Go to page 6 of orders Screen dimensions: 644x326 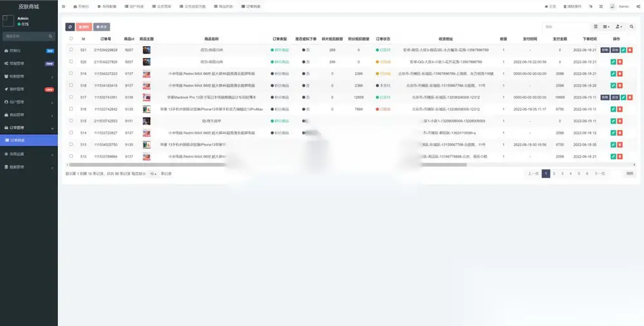587,173
